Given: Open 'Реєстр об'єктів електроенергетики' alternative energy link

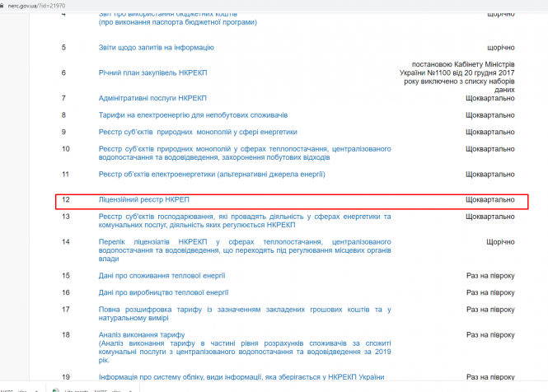Looking at the screenshot, I should pyautogui.click(x=212, y=175).
